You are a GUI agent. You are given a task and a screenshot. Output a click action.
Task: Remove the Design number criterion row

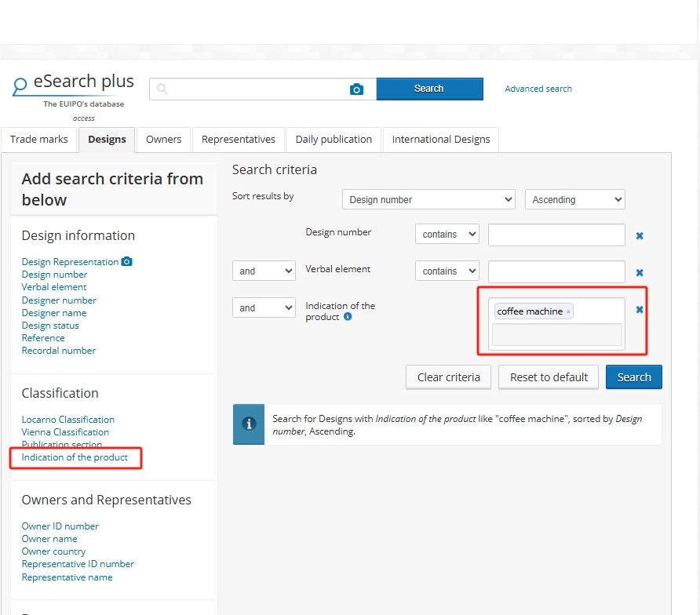[640, 235]
